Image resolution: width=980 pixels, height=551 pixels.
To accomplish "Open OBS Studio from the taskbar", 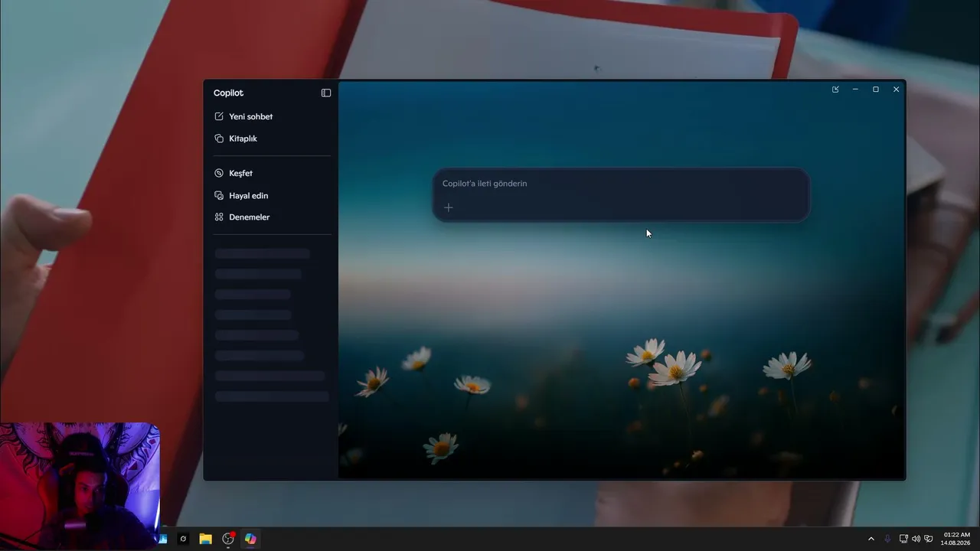I will [228, 539].
